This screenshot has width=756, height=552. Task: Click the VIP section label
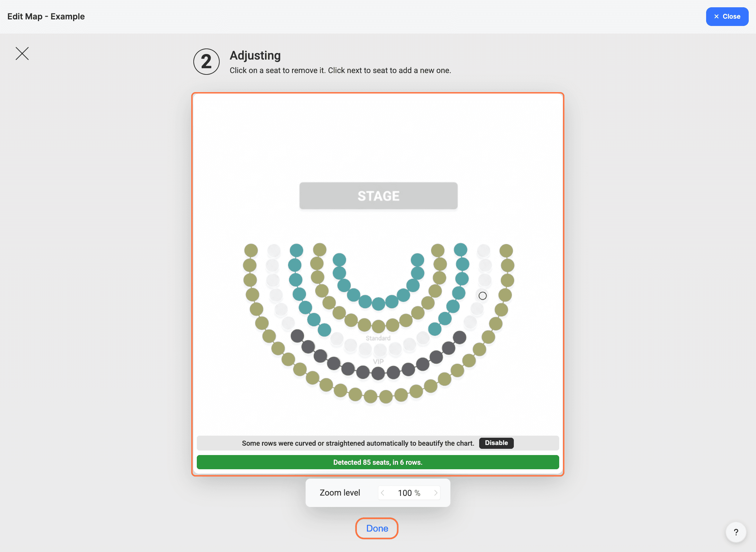point(378,362)
